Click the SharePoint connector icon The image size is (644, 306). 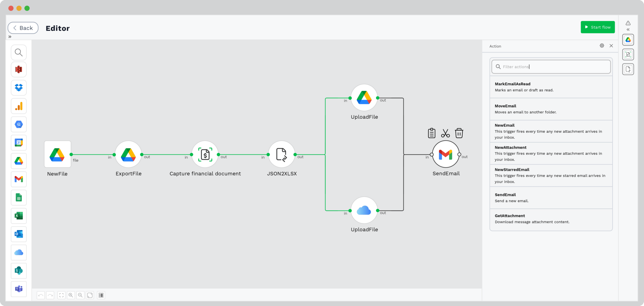19,270
